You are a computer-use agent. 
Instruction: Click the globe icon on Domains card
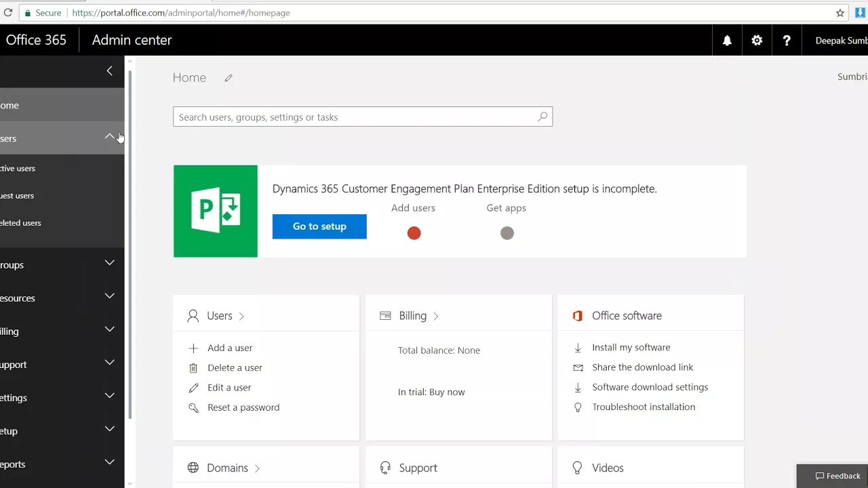[x=193, y=468]
